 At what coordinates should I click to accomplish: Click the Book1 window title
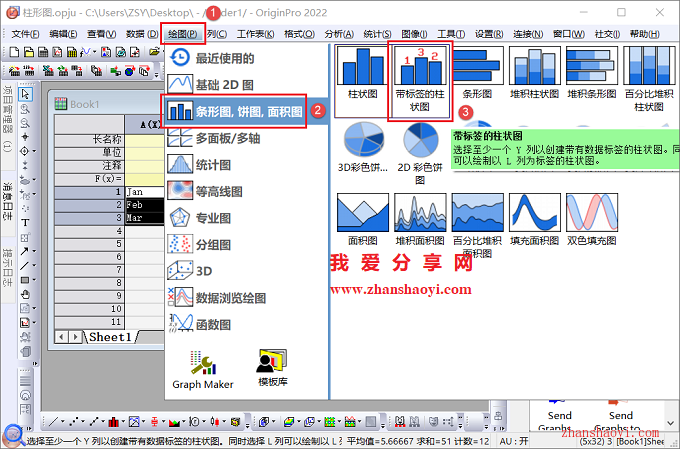pyautogui.click(x=85, y=104)
